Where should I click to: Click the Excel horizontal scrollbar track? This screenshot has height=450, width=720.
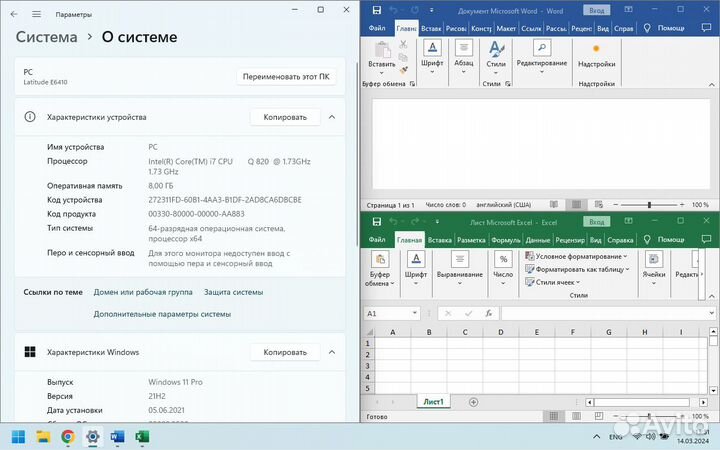click(x=642, y=402)
